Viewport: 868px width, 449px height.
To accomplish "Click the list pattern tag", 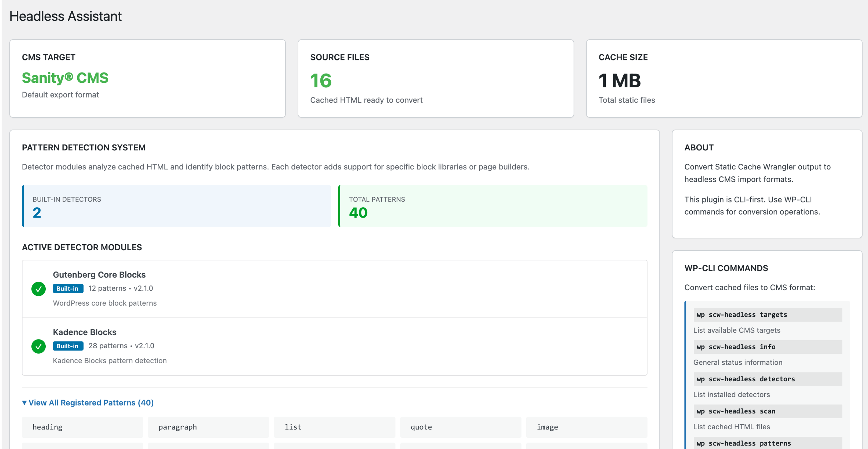I will pyautogui.click(x=334, y=427).
